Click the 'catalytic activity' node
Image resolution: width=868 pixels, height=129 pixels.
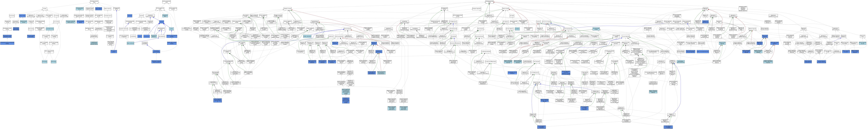[x=107, y=9]
